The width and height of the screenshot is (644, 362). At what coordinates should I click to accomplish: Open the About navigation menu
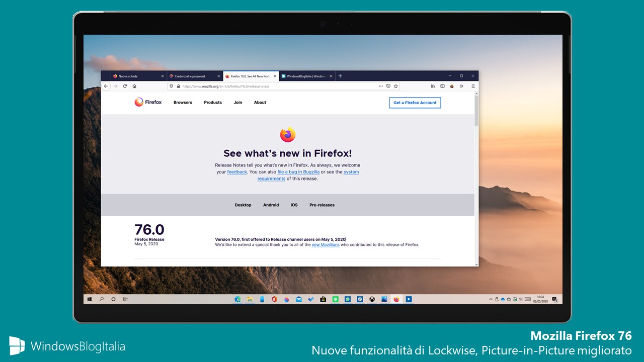(260, 103)
